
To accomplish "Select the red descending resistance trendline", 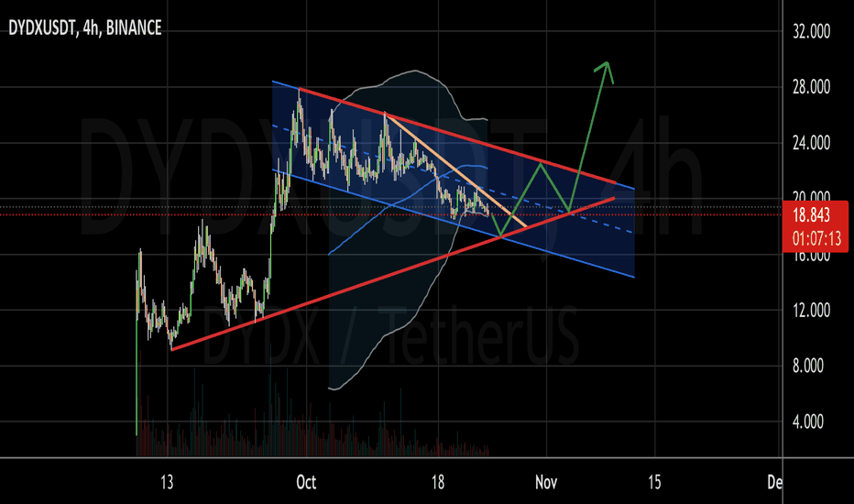I will pos(457,135).
